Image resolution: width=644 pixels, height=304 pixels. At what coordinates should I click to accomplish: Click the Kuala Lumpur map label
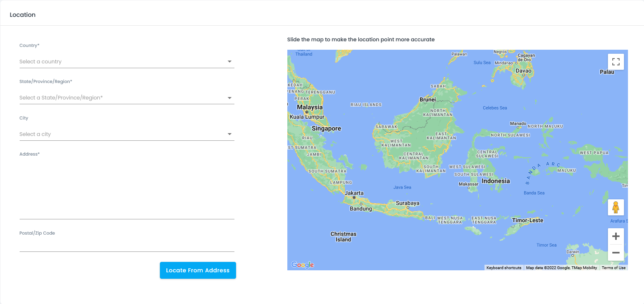click(x=307, y=117)
